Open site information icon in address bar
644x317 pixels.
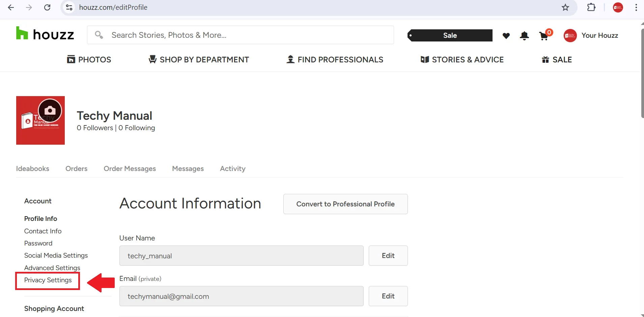69,7
